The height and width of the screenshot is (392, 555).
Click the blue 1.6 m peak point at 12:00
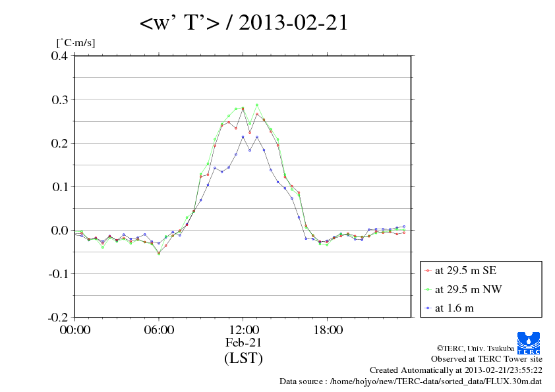point(243,137)
